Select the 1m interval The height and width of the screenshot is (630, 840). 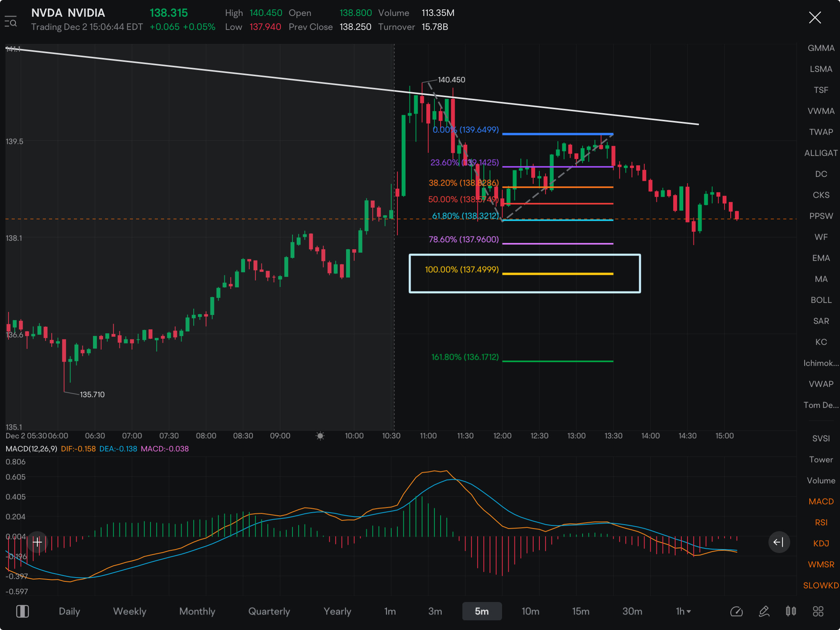click(x=390, y=611)
